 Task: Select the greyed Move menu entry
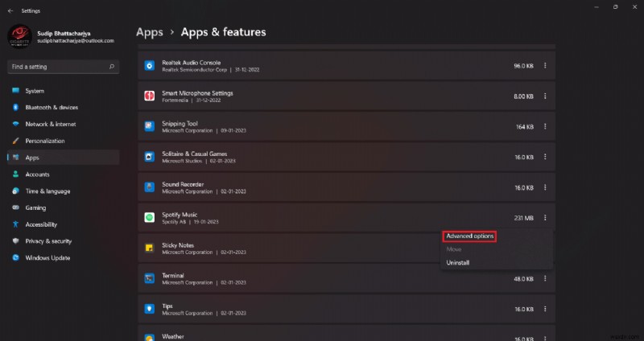click(x=454, y=249)
